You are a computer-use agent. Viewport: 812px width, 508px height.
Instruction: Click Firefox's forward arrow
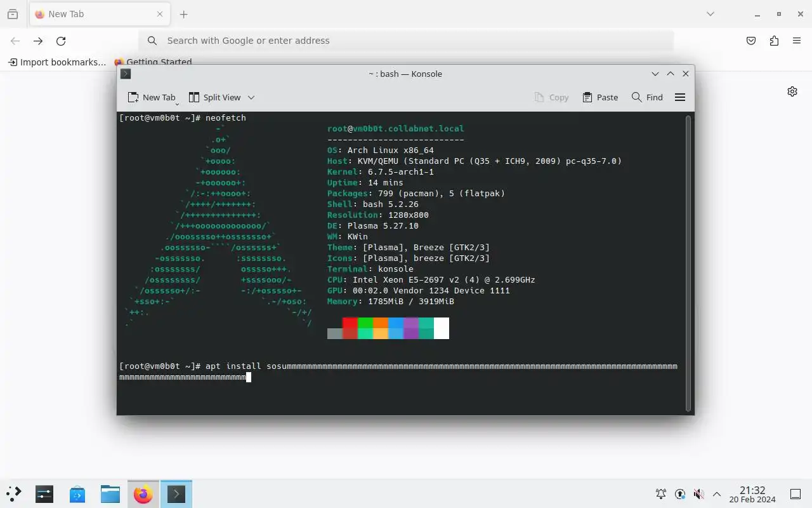[x=38, y=41]
